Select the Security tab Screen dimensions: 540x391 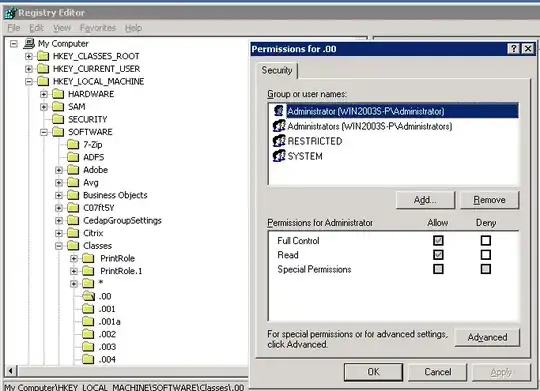[x=277, y=70]
